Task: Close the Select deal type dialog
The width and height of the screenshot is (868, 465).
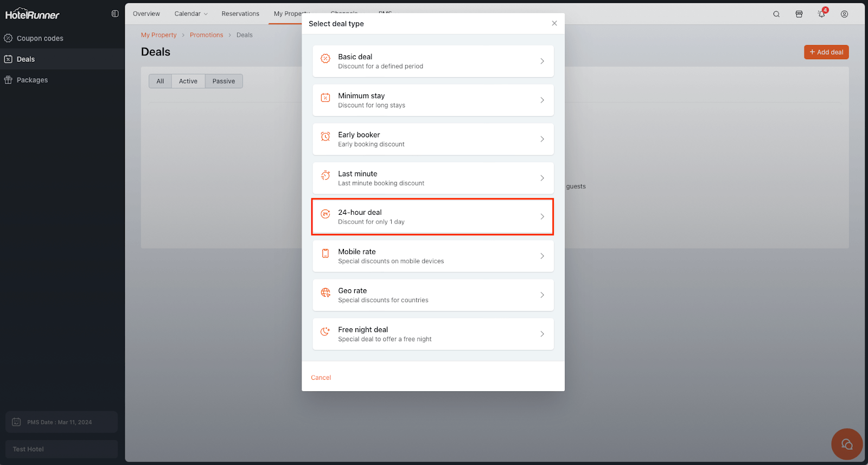Action: 554,23
